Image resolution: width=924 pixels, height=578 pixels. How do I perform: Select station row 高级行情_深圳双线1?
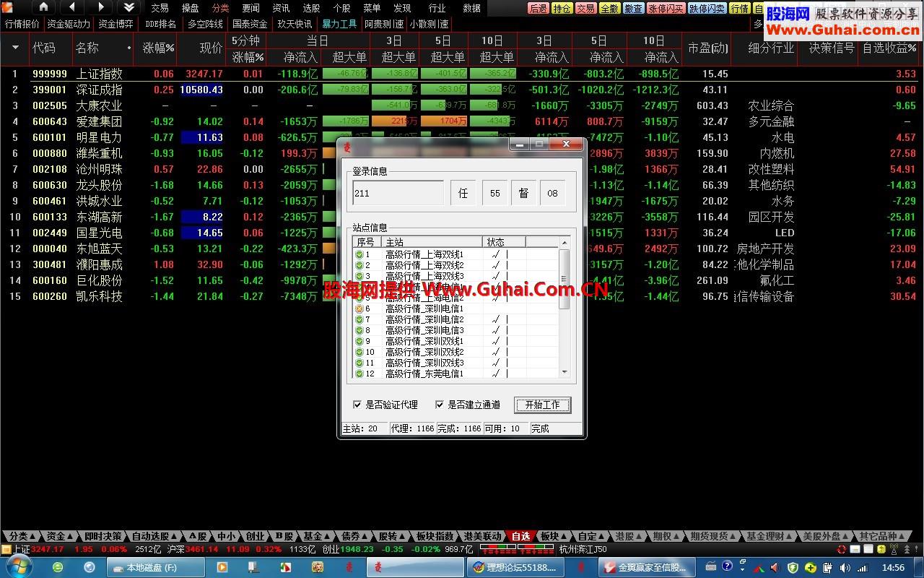click(456, 341)
